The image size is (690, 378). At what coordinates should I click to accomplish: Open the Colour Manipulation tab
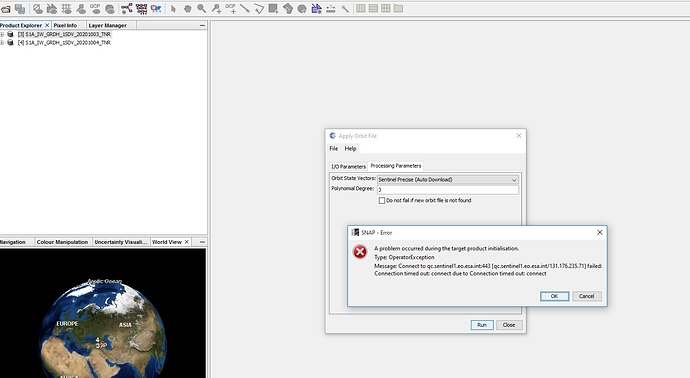tap(62, 242)
